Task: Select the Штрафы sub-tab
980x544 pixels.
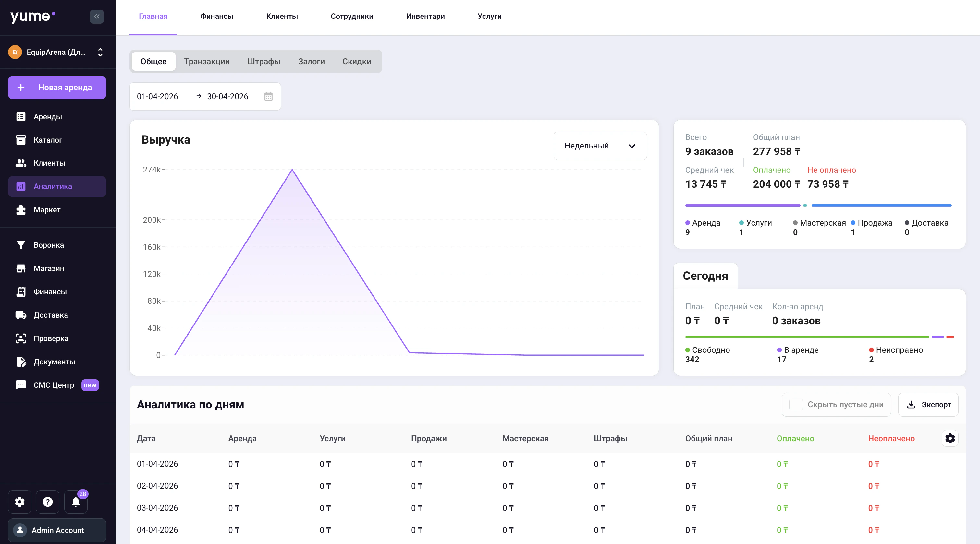Action: [263, 62]
